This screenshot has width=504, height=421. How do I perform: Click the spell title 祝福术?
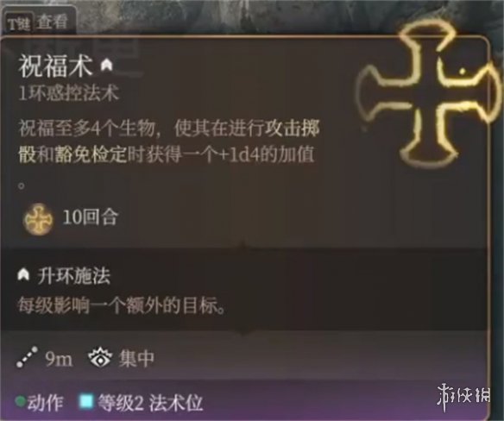click(56, 66)
